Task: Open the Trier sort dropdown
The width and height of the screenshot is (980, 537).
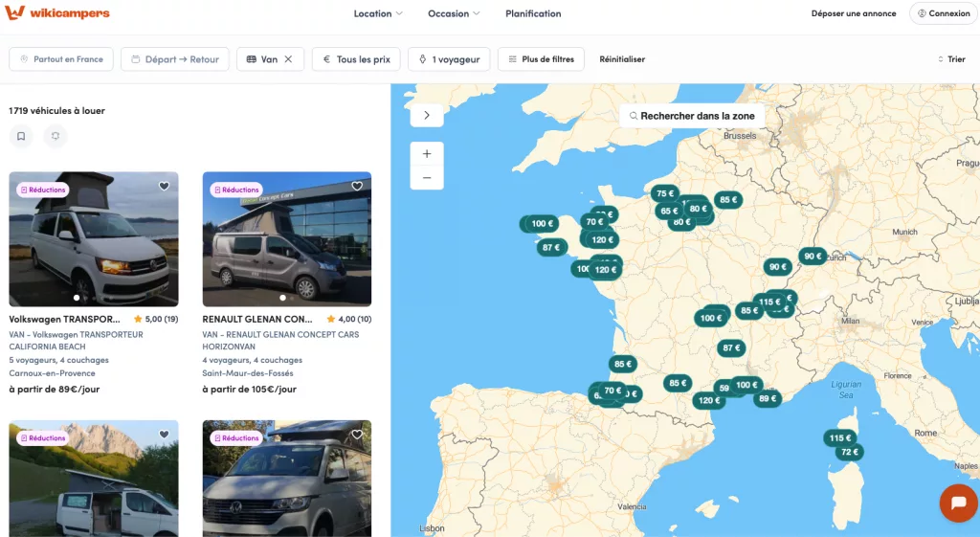Action: pos(951,59)
